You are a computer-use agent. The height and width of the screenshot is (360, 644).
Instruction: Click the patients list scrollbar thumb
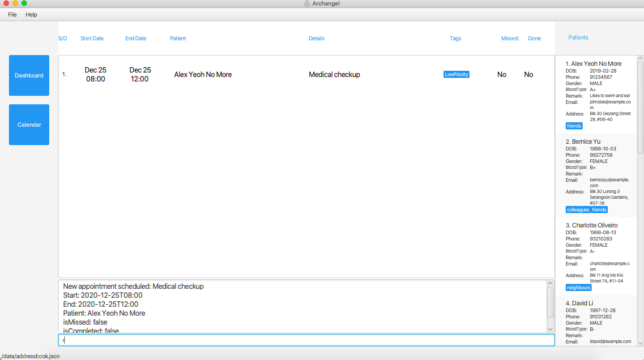pos(640,107)
